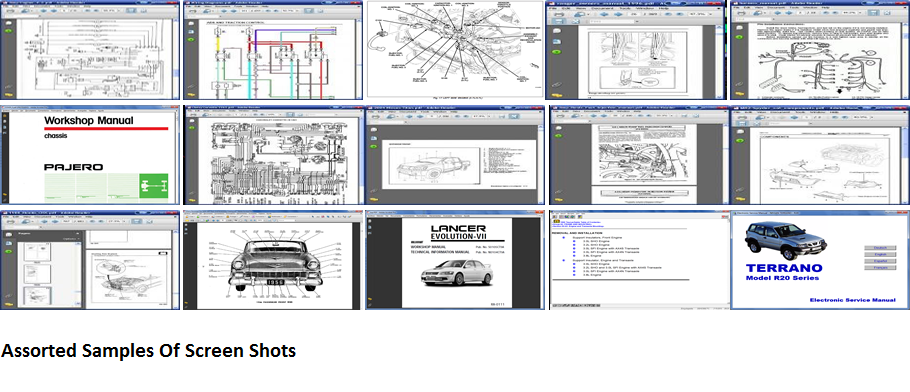Click Deutsch language button on Terrano manual
Screen dimensions: 910x392
(x=880, y=248)
